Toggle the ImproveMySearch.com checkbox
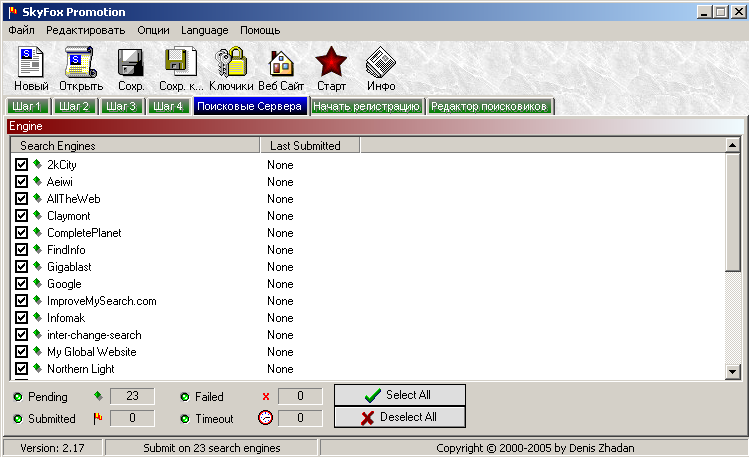 point(21,300)
